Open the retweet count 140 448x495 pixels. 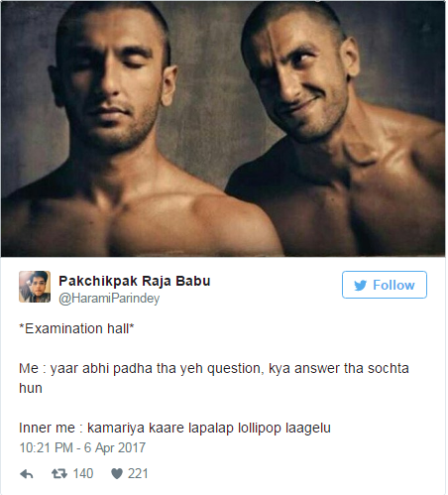[x=83, y=473]
